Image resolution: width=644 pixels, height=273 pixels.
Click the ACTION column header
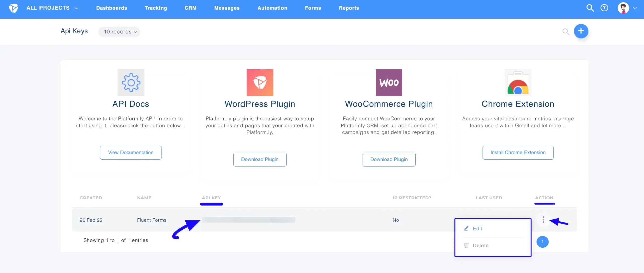[544, 198]
